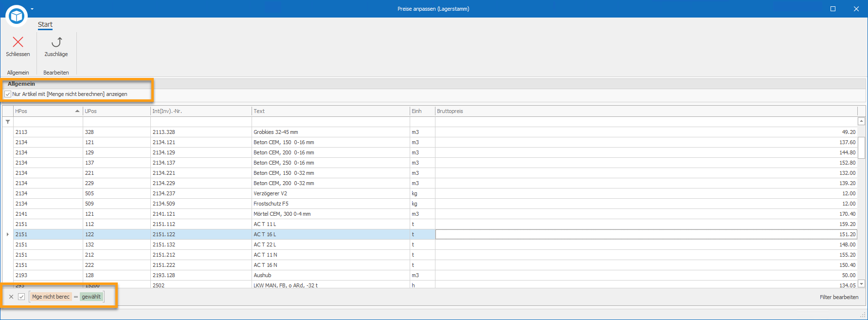Viewport: 868px width, 320px height.
Task: Select row AC T 11 N
Action: point(435,255)
